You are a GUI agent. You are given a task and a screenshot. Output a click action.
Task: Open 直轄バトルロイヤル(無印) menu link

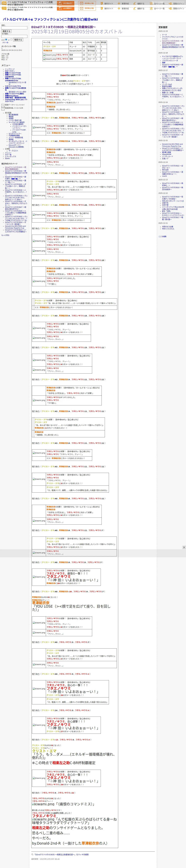pos(14,94)
